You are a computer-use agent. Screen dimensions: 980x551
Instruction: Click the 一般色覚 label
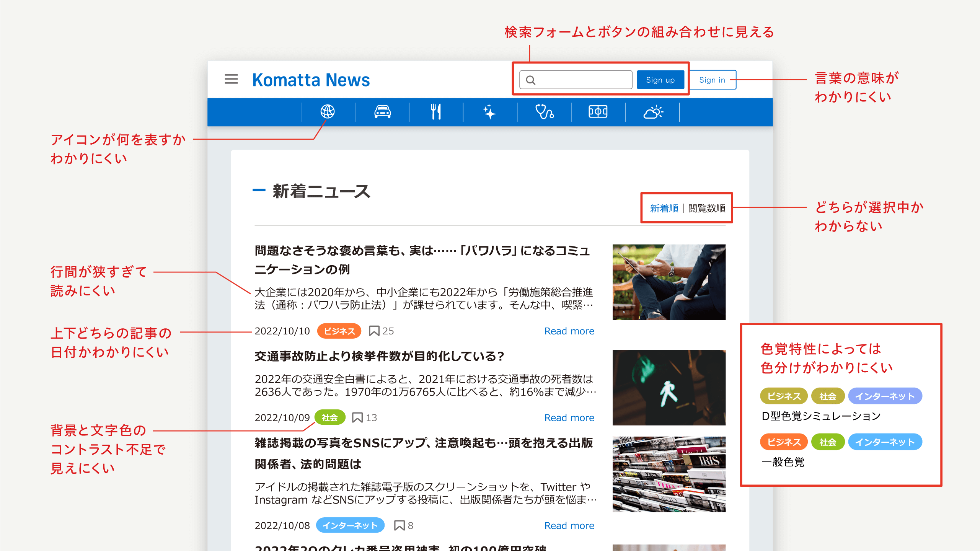point(783,462)
